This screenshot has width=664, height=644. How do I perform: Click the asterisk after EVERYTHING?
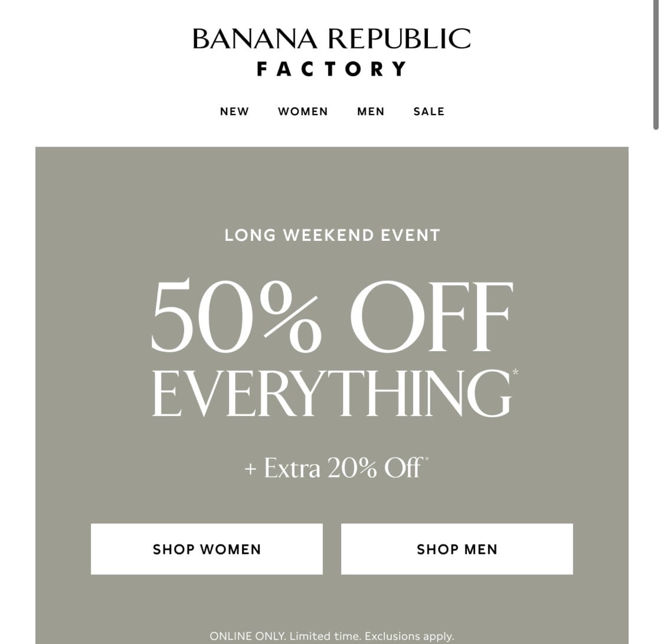[x=515, y=372]
